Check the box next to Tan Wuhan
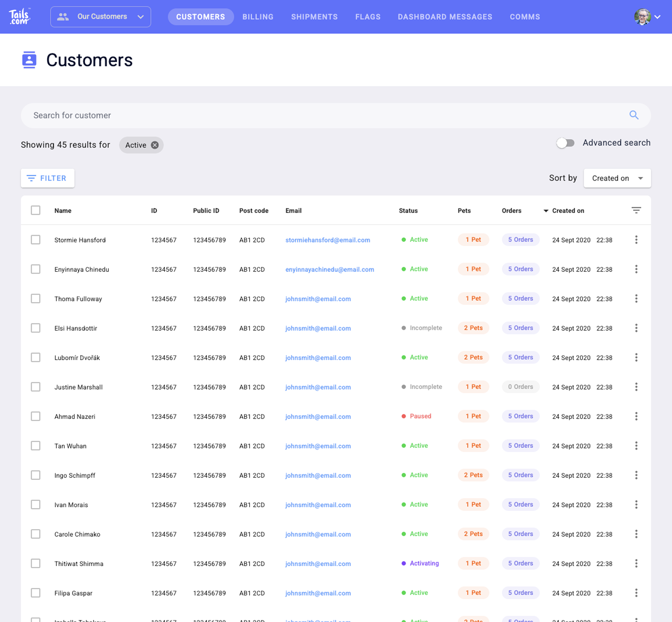This screenshot has height=622, width=672. [36, 445]
